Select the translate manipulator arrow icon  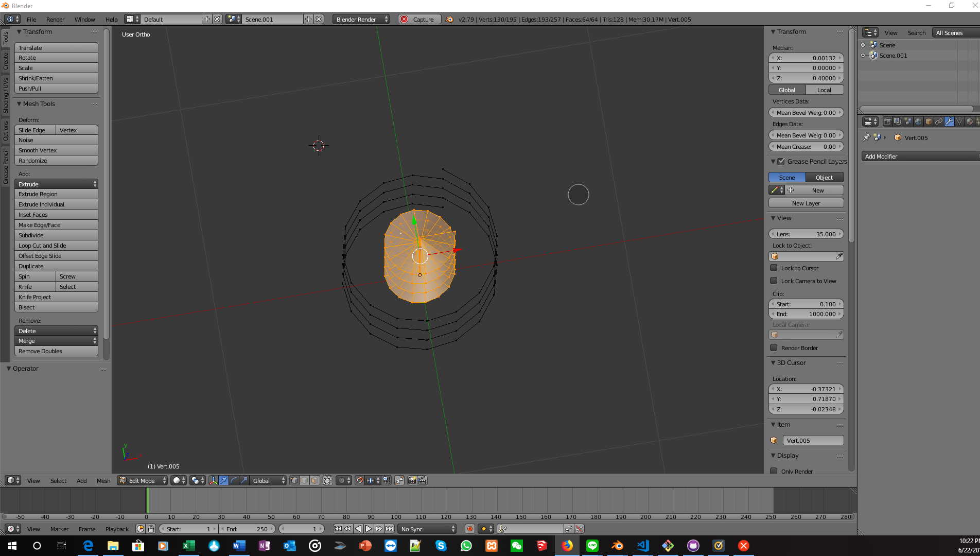[224, 480]
